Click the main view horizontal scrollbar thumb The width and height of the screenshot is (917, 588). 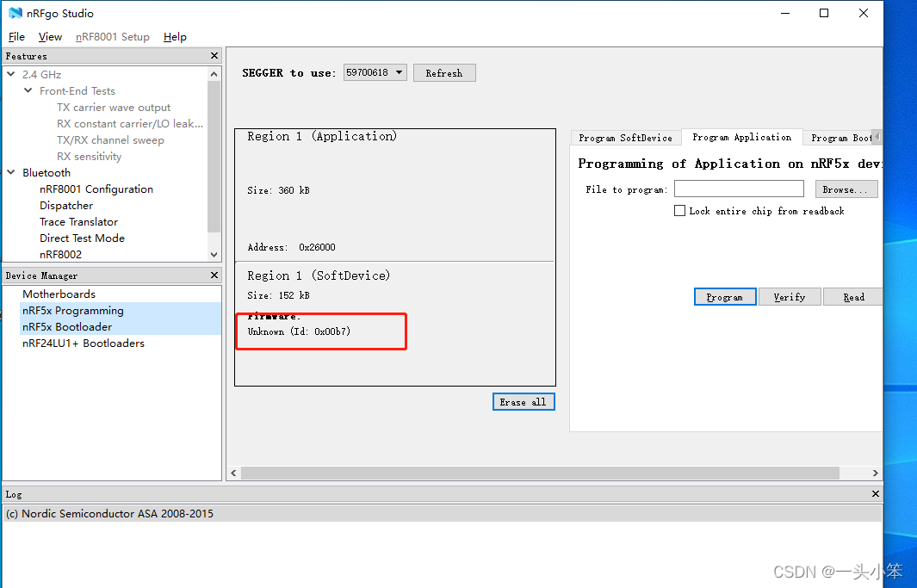(x=541, y=473)
